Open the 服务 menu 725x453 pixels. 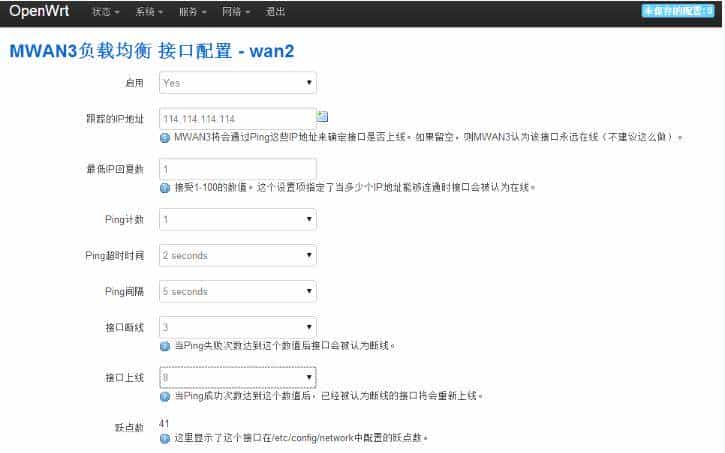(193, 12)
